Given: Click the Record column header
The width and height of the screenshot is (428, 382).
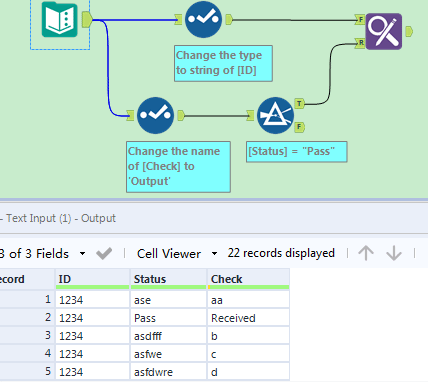Looking at the screenshot, I should pos(27,279).
